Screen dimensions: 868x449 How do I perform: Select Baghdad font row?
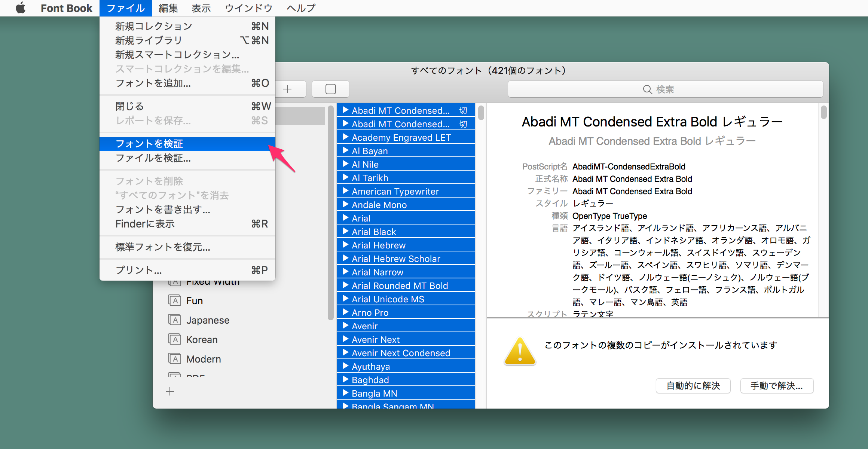coord(406,380)
